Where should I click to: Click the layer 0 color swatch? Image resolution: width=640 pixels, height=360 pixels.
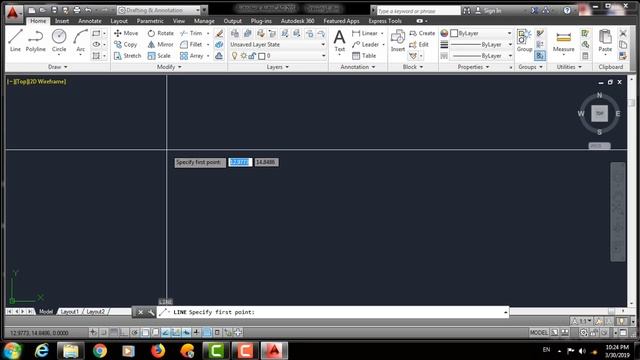tap(262, 56)
